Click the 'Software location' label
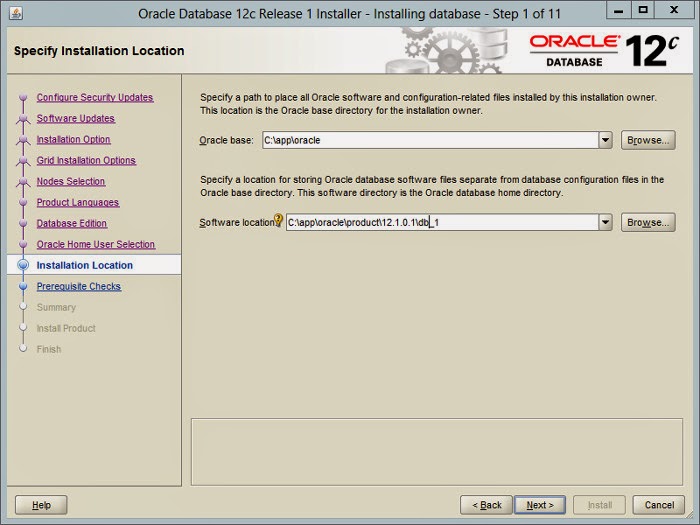 click(x=237, y=222)
